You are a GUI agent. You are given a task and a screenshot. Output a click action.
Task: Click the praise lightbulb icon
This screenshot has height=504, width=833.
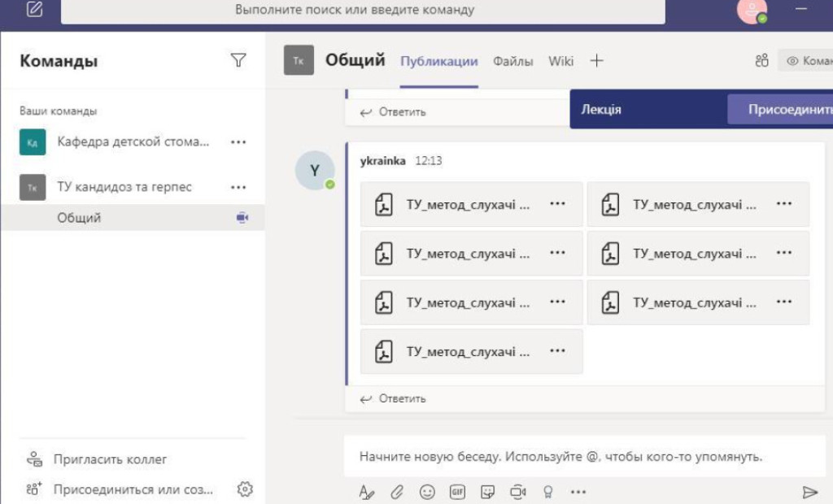(x=547, y=492)
